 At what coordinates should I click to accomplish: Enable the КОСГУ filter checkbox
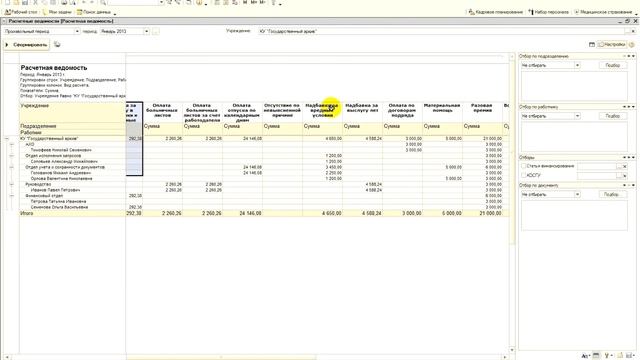point(523,175)
